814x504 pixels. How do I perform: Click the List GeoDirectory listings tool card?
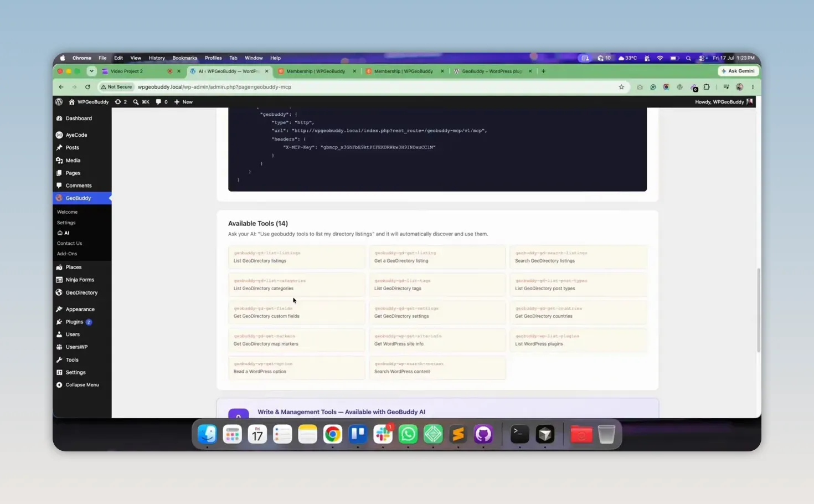(x=296, y=257)
